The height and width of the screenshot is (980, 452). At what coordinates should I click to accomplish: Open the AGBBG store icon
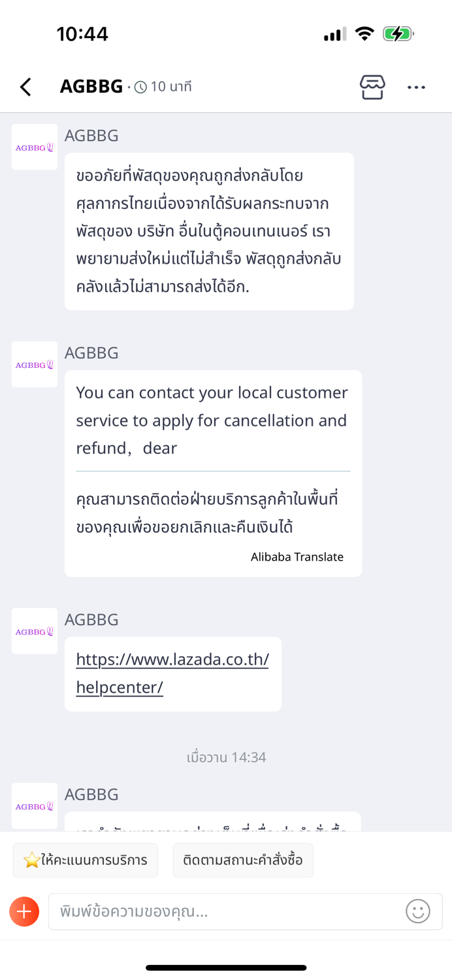[372, 87]
